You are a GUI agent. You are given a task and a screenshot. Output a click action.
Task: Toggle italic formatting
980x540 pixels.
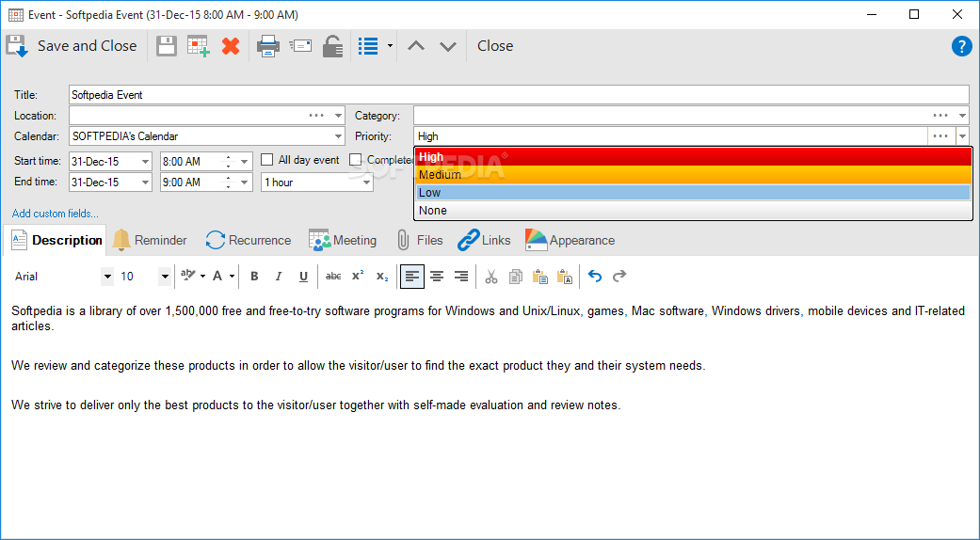click(x=279, y=277)
